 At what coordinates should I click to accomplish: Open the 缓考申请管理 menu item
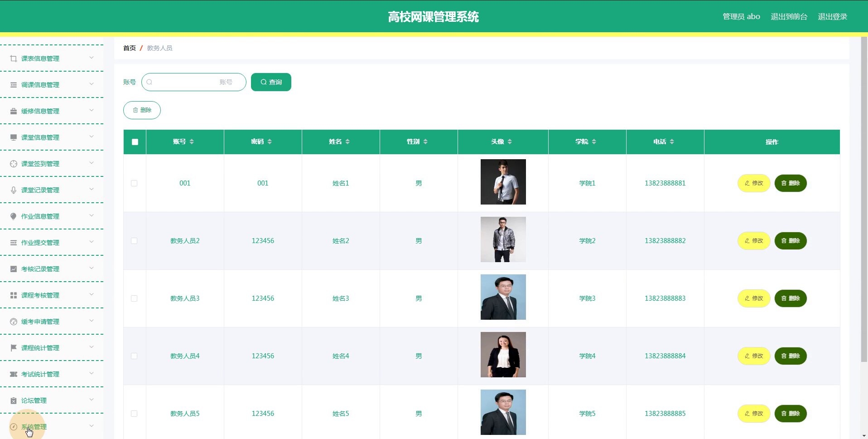click(52, 322)
